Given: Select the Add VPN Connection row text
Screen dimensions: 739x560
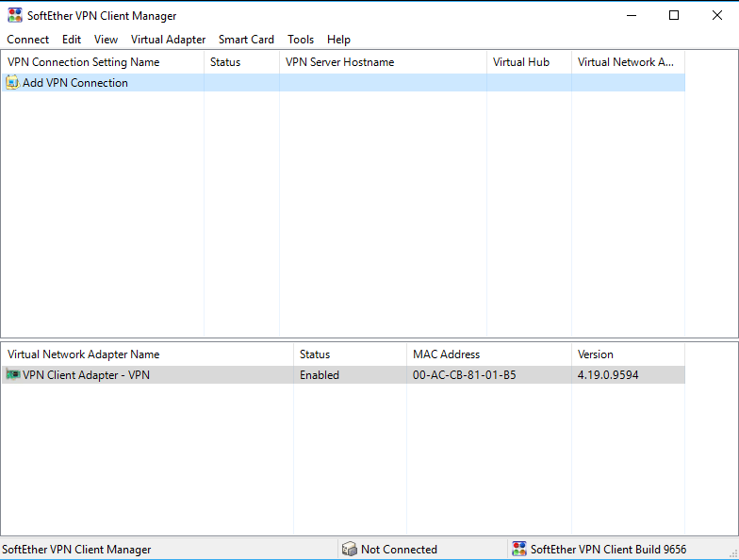Looking at the screenshot, I should point(75,83).
